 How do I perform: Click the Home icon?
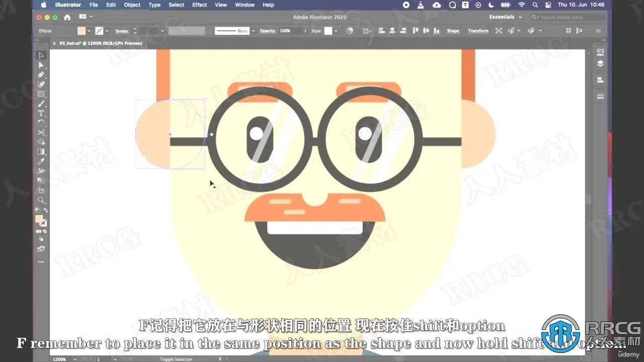(67, 17)
